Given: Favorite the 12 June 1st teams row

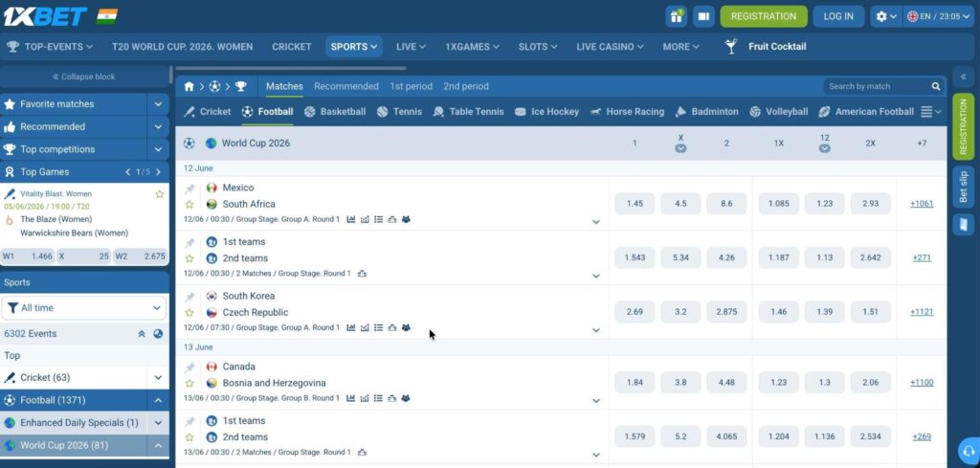Looking at the screenshot, I should click(189, 258).
